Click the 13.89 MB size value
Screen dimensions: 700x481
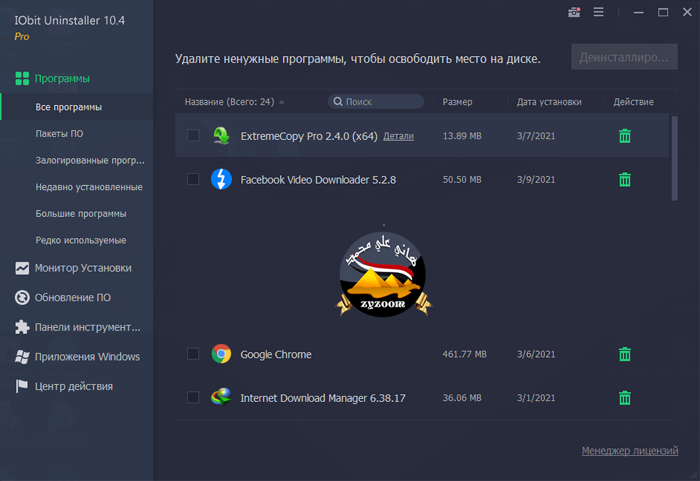(462, 136)
